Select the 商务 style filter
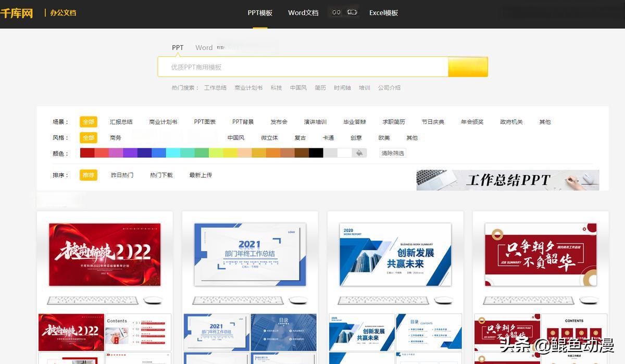Viewport: 625px width, 364px height. click(116, 138)
